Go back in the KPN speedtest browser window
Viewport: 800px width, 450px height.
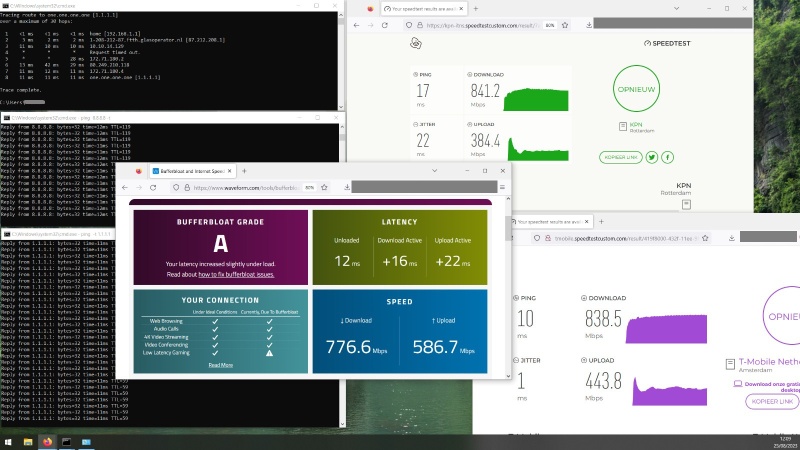coord(356,25)
